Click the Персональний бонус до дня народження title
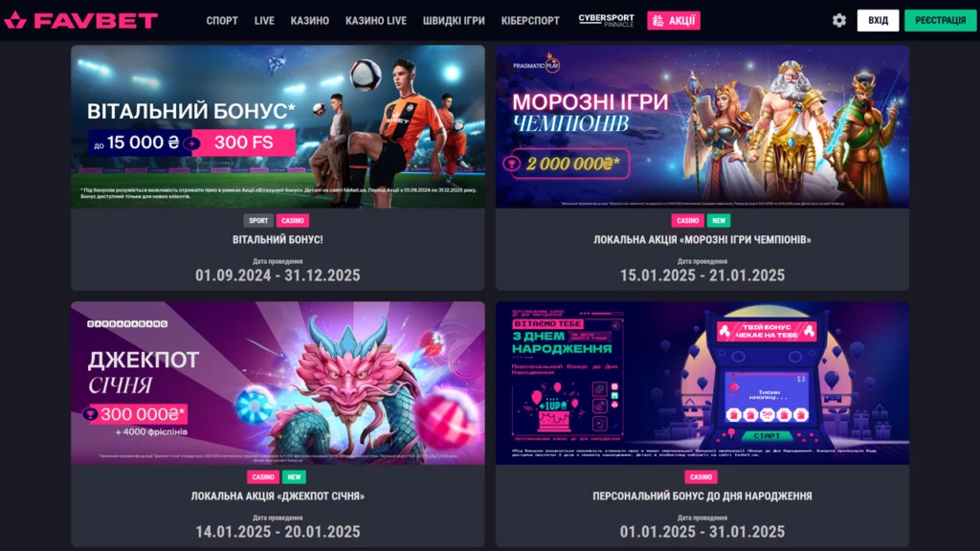Image resolution: width=980 pixels, height=551 pixels. (x=702, y=496)
